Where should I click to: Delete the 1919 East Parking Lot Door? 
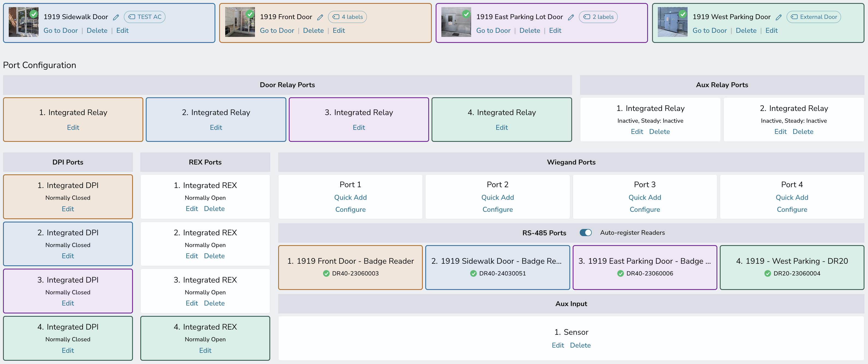point(530,30)
